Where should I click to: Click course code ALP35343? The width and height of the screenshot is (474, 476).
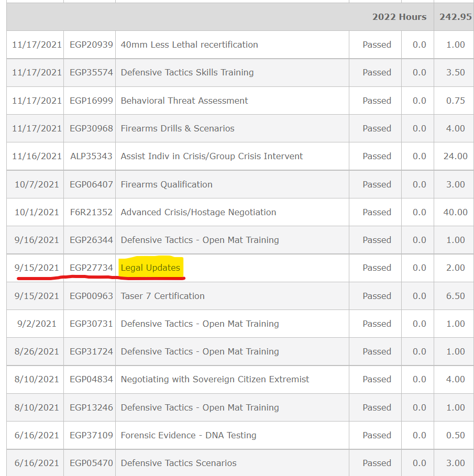[90, 156]
